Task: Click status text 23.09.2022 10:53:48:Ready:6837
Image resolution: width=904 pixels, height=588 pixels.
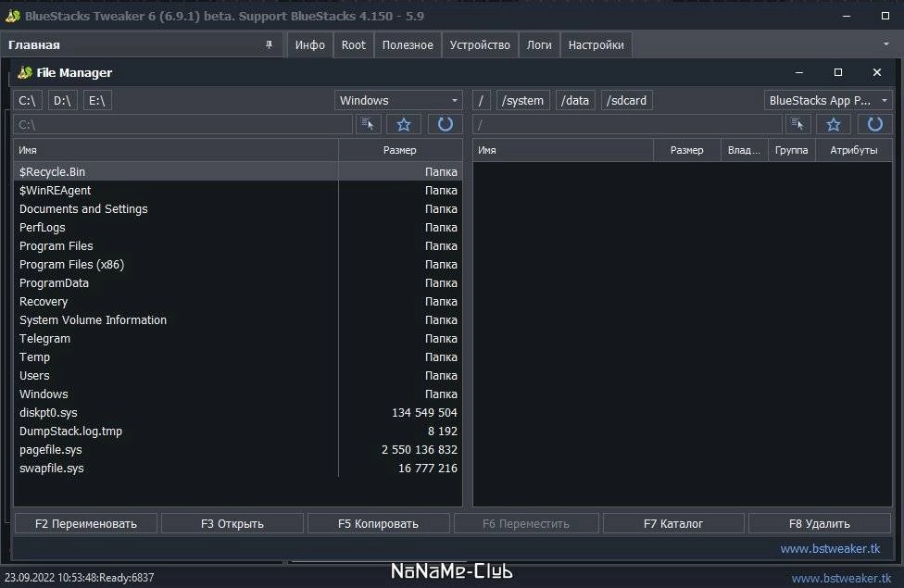Action: [79, 578]
